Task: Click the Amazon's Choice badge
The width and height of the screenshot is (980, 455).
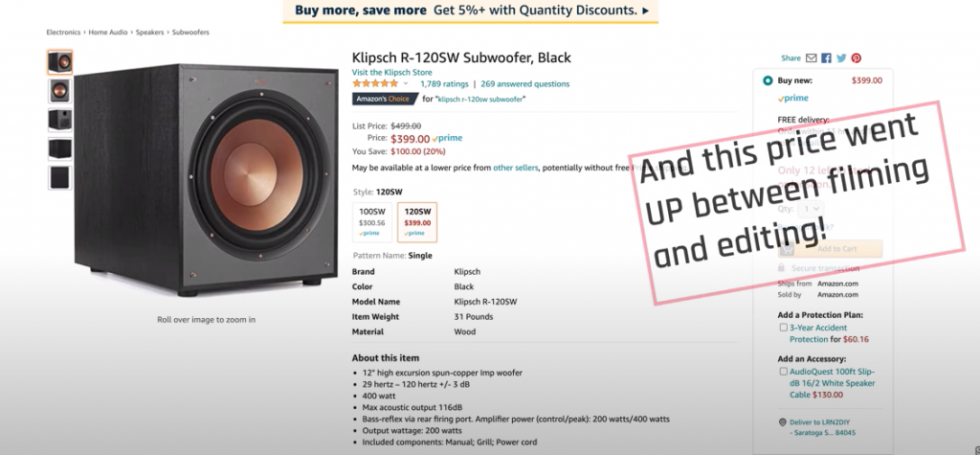Action: coord(385,99)
